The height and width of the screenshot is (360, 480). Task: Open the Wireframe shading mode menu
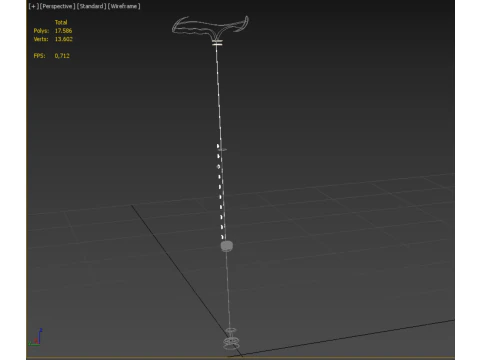pyautogui.click(x=124, y=6)
